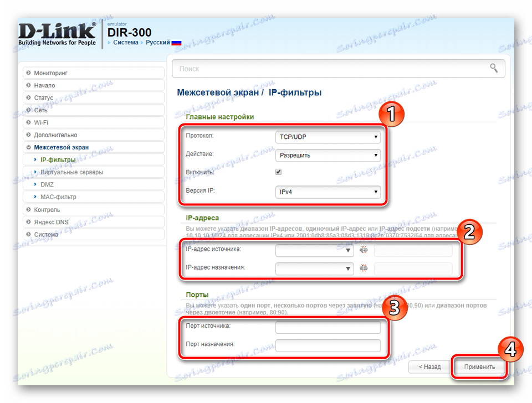Open the Протокол dropdown

[328, 137]
